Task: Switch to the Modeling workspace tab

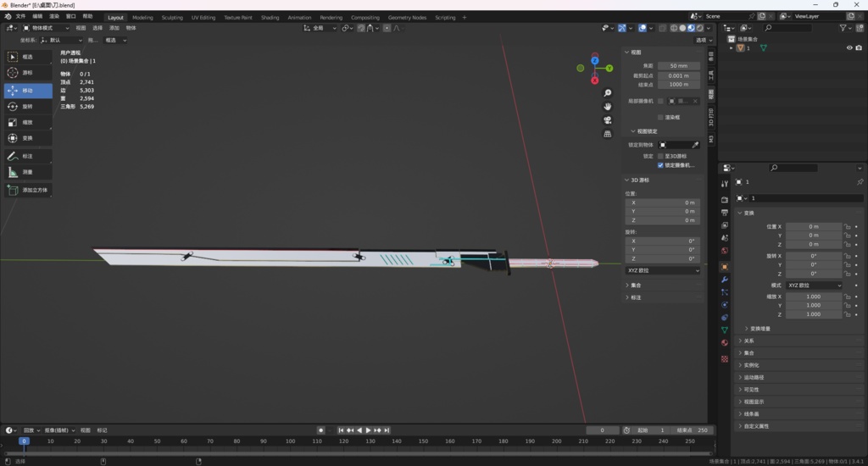Action: pos(142,18)
